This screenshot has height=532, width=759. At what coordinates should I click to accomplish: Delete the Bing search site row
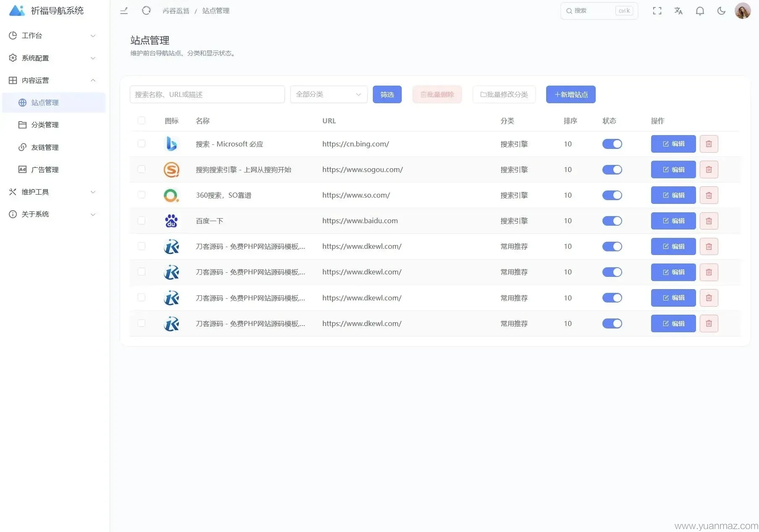pyautogui.click(x=709, y=144)
